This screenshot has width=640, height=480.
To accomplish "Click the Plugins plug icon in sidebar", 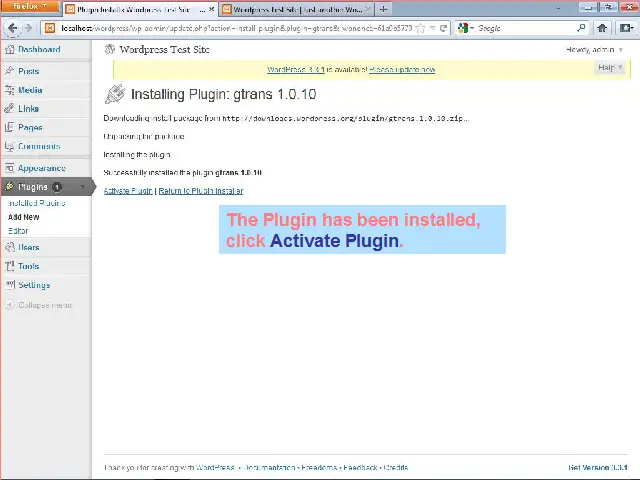I will (x=9, y=187).
